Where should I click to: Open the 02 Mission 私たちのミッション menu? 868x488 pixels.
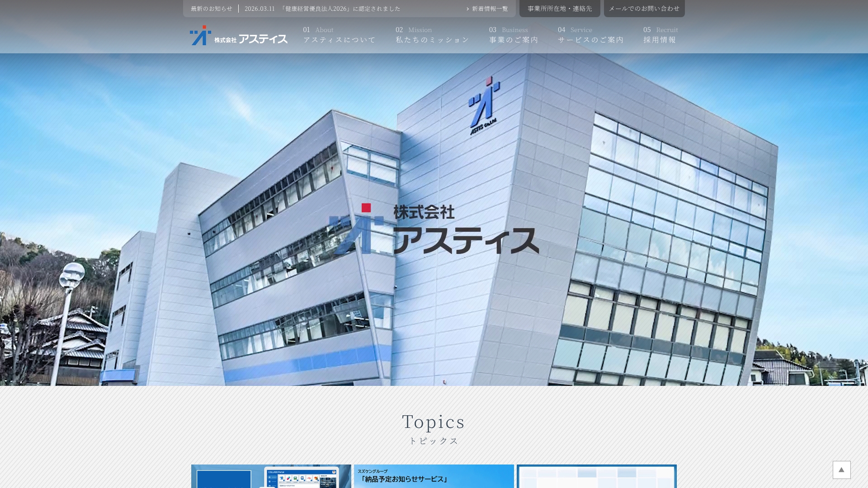point(432,35)
